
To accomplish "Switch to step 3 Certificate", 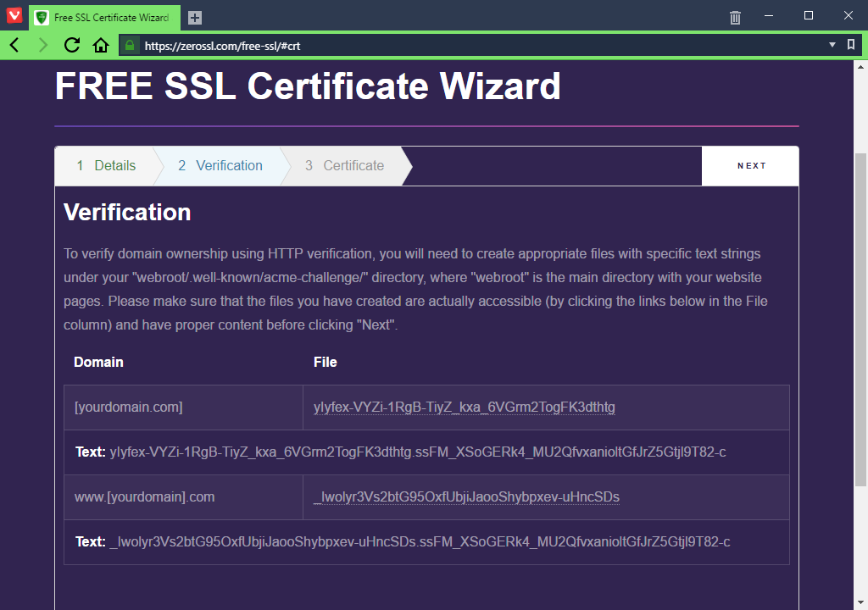I will coord(344,165).
